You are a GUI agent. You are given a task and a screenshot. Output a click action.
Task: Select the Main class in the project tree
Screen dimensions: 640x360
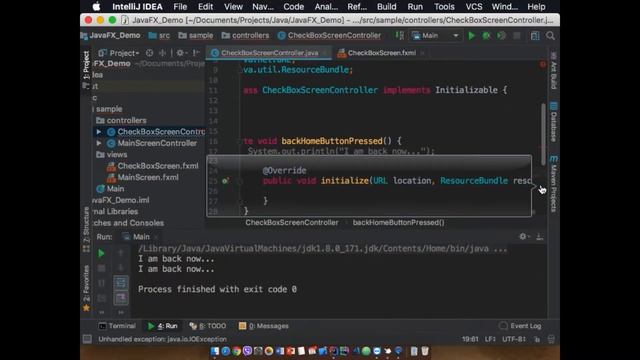[110, 189]
